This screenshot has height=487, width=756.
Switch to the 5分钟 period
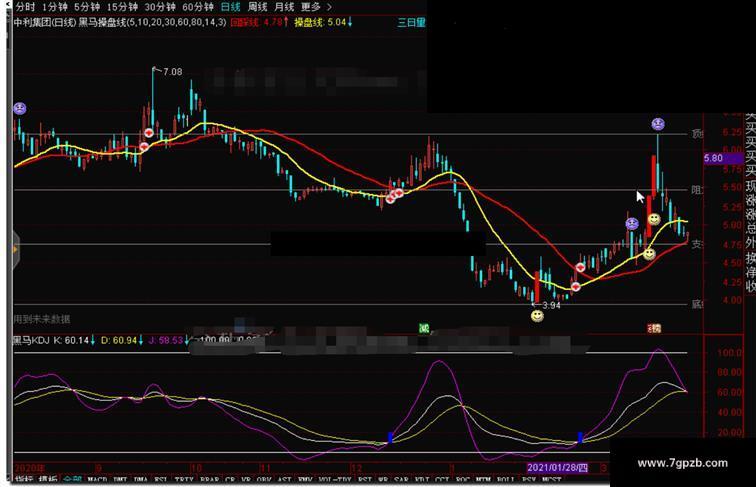click(x=87, y=7)
